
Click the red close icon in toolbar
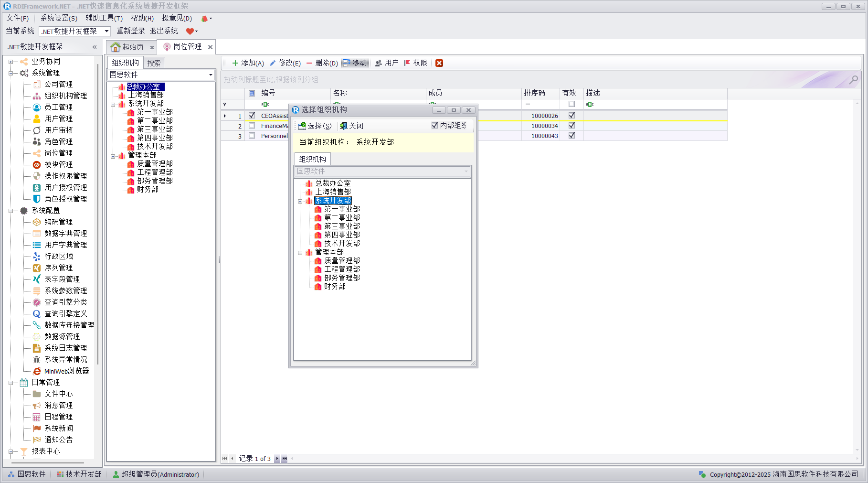tap(439, 63)
